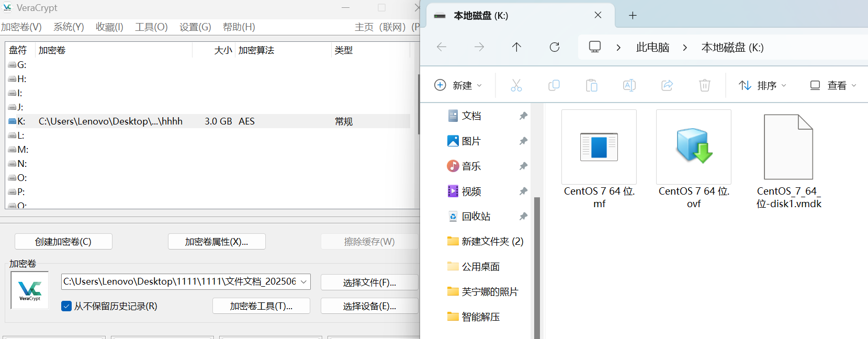Click the Share icon in Explorer toolbar

667,85
